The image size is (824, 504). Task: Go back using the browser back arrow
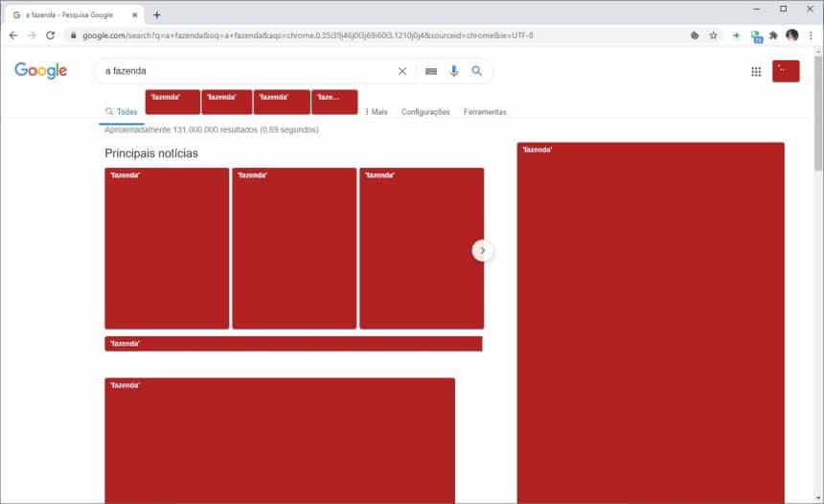[13, 35]
